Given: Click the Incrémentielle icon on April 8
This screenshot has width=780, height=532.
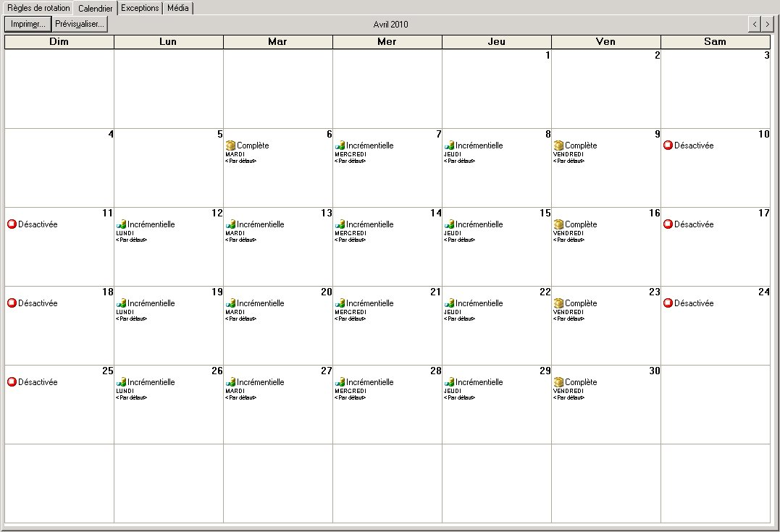Looking at the screenshot, I should point(449,145).
